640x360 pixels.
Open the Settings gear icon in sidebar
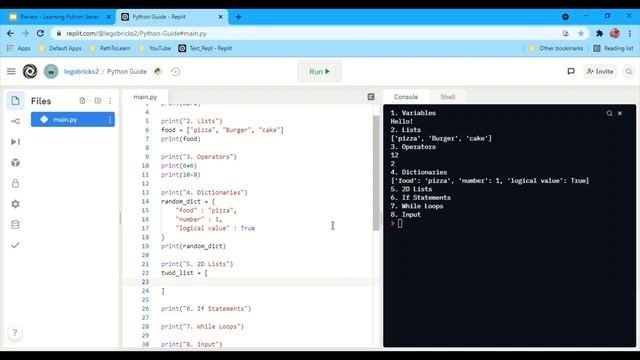point(15,204)
